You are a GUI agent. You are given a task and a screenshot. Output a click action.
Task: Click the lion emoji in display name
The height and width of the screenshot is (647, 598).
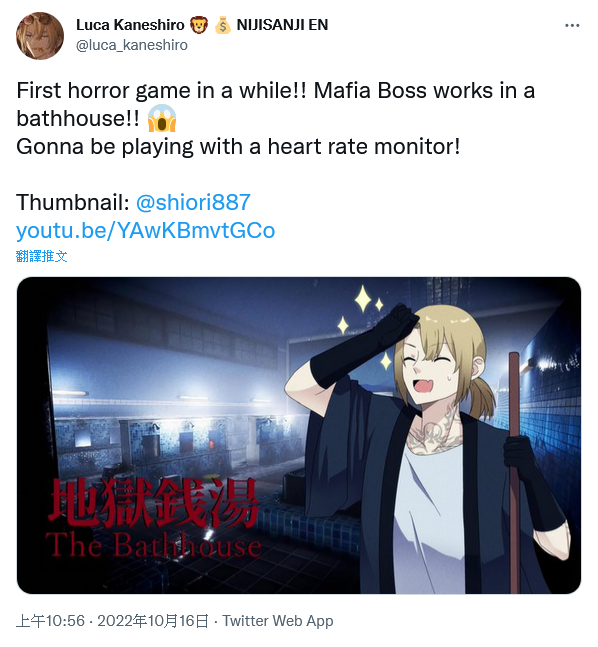click(199, 25)
